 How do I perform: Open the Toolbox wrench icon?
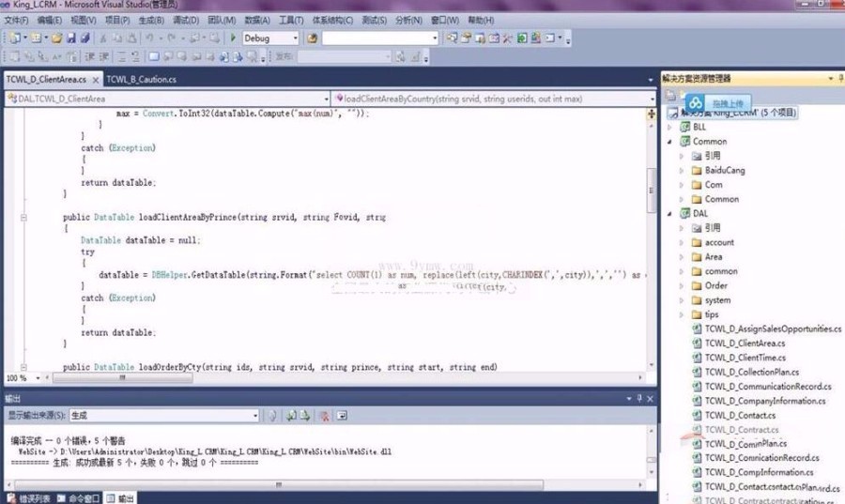point(508,38)
